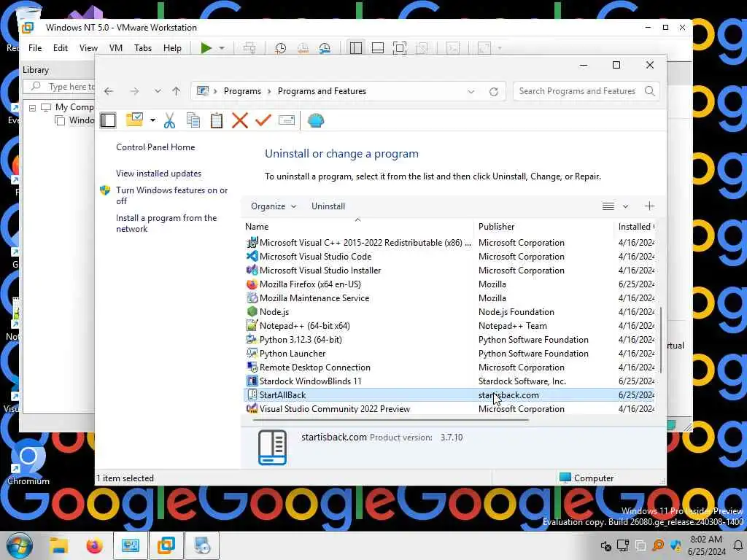Click the Manage Snapshots icon in VMware toolbar
This screenshot has width=747, height=560.
coord(325,48)
